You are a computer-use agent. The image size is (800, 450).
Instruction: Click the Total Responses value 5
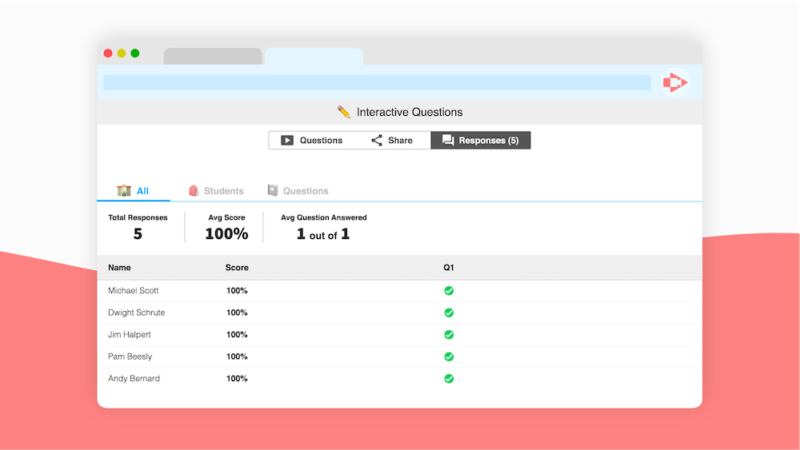point(138,234)
